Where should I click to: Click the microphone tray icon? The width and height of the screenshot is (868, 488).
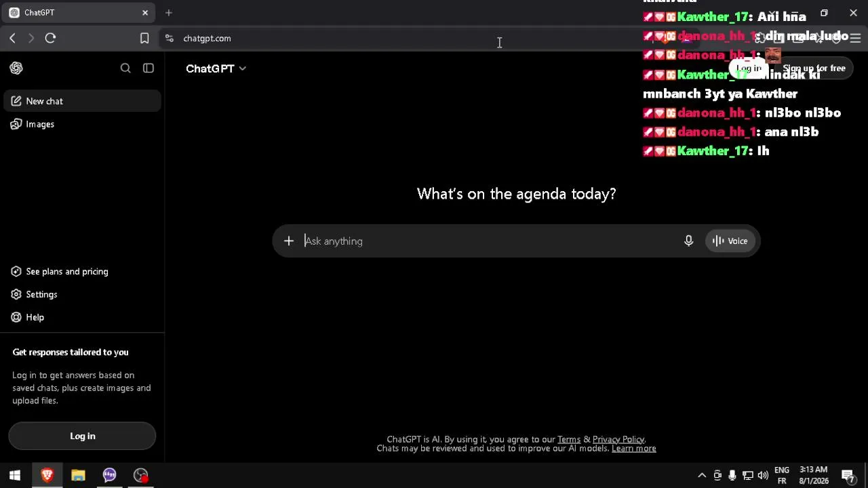pos(732,475)
